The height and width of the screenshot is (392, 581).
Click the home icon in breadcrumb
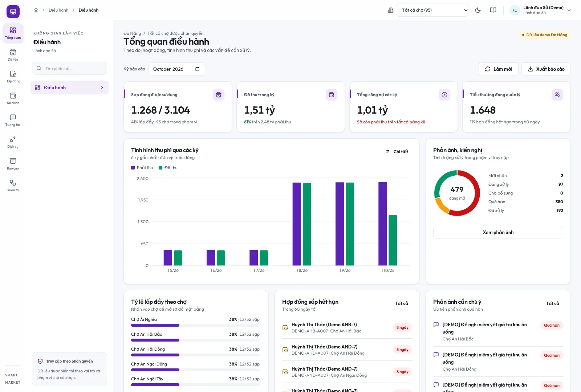click(x=36, y=10)
